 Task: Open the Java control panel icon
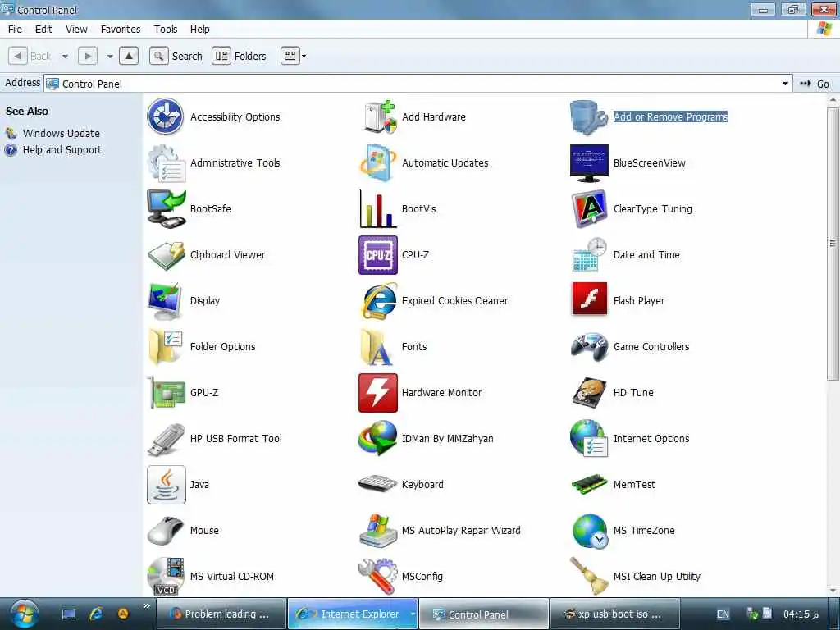166,484
